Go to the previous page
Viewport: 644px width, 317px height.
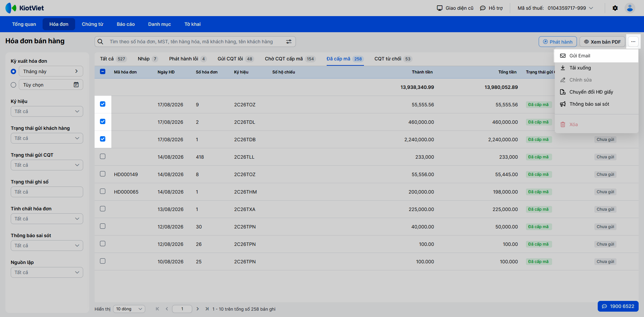pos(167,309)
